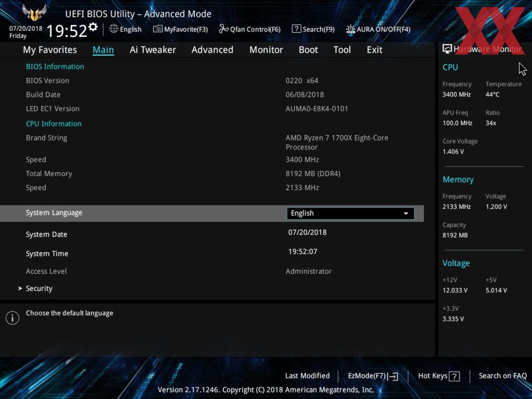The height and width of the screenshot is (399, 532).
Task: Click the Memory Voltage 1.200 V reading
Action: [496, 207]
